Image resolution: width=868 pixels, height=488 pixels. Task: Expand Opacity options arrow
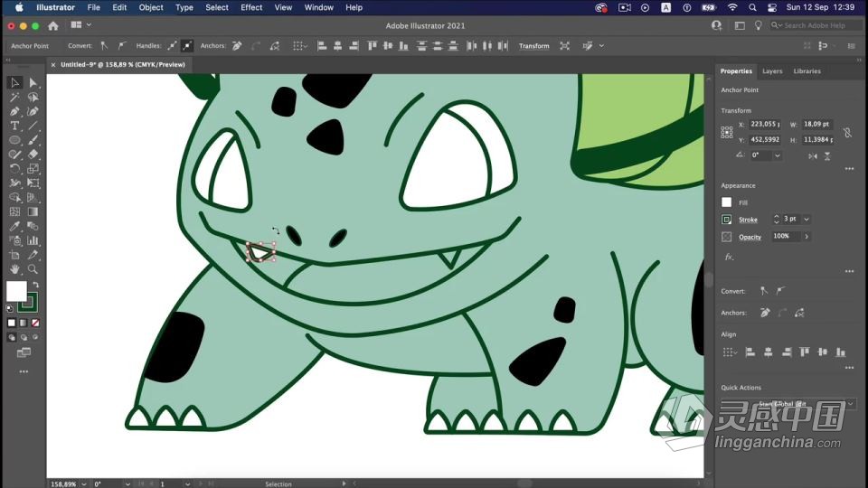click(807, 237)
